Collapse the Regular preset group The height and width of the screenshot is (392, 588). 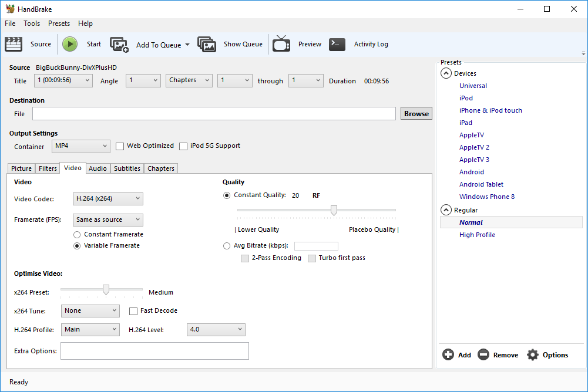[446, 210]
